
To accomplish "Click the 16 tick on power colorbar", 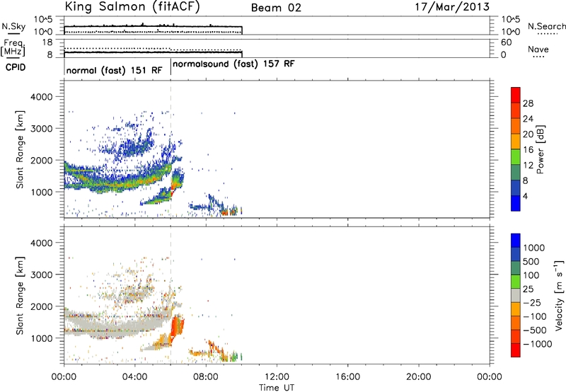I will click(x=528, y=150).
